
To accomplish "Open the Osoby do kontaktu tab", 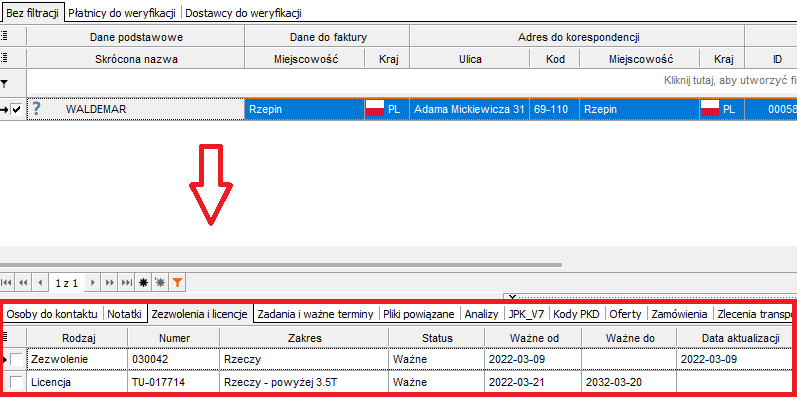I will click(x=50, y=313).
